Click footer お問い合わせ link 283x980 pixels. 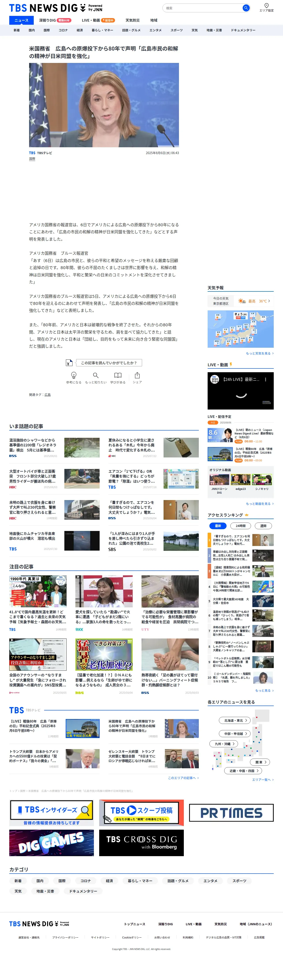click(x=162, y=937)
